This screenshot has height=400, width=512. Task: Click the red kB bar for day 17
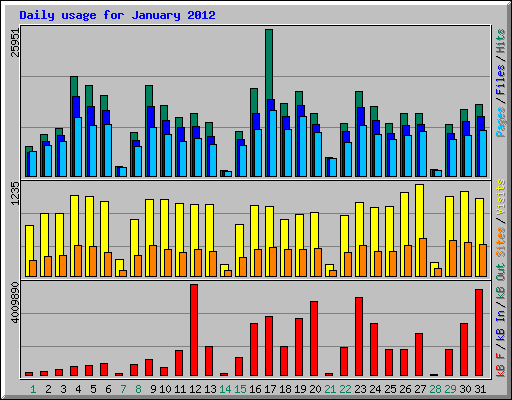[x=269, y=346]
